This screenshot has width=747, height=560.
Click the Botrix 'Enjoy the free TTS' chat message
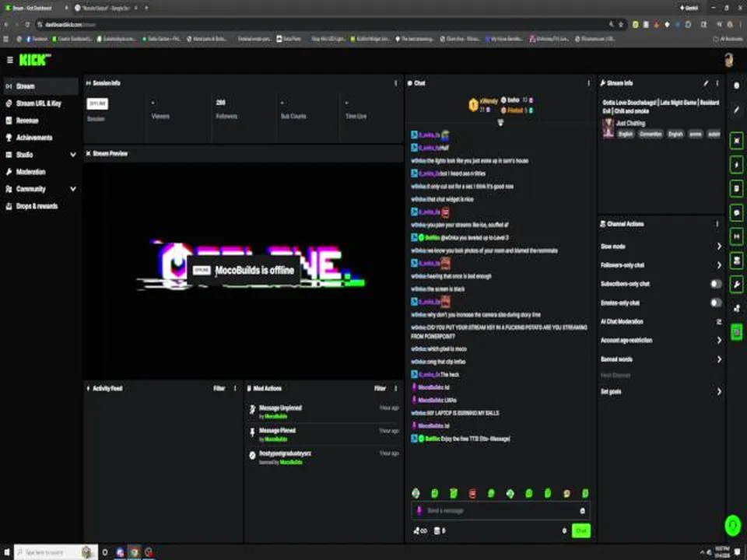coord(460,439)
